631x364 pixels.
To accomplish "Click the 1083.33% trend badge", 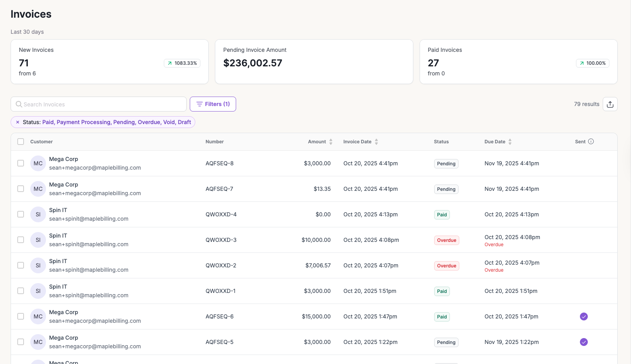I will coord(182,63).
